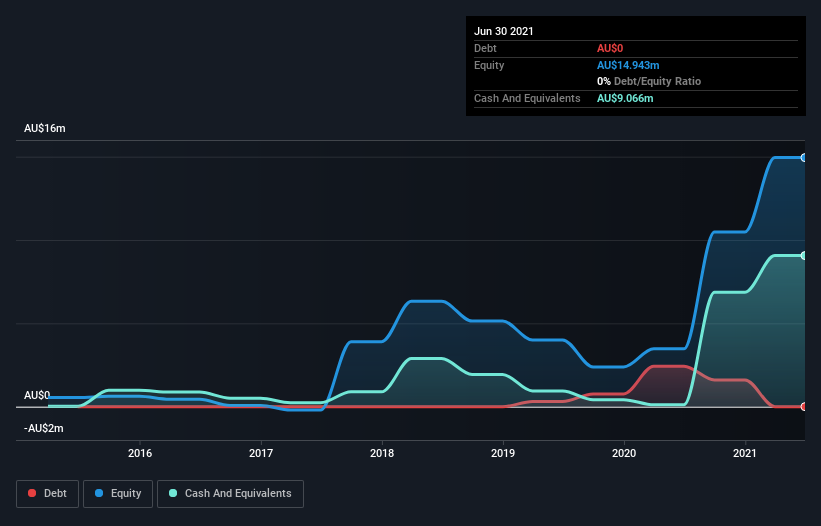Screen dimensions: 821x526
Task: Select the Equity endpoint marker at Jun 2021
Action: click(804, 158)
